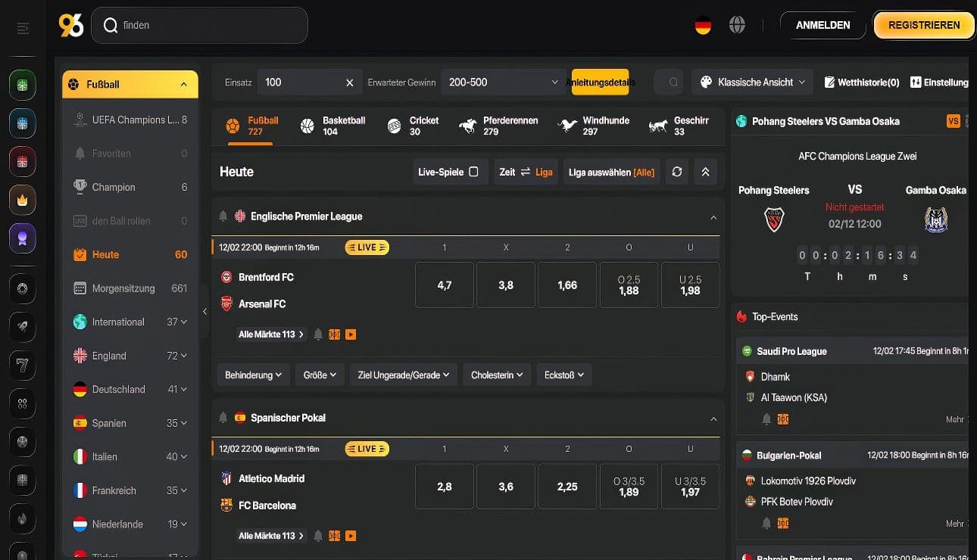Click the bell notification icon under Brentford match
Screen dimensions: 977x560
[317, 334]
